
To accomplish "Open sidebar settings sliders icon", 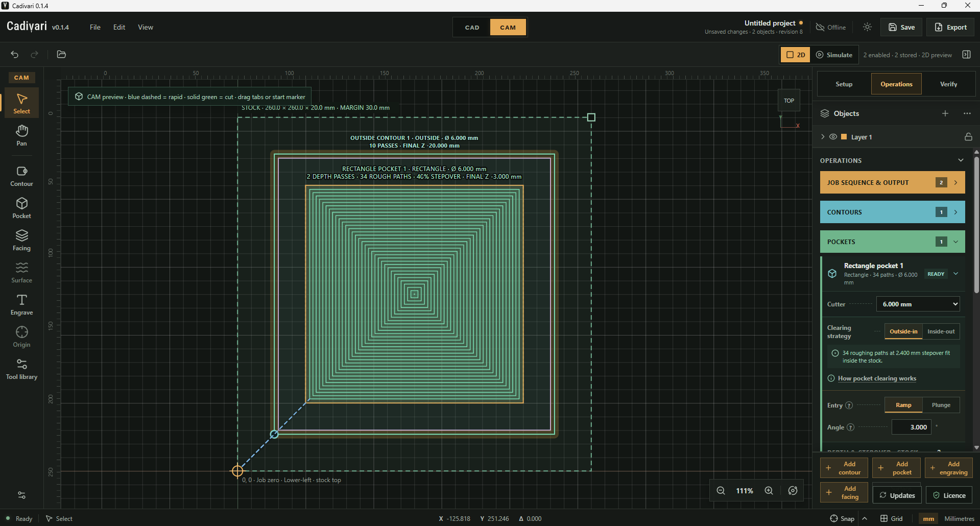I will [x=21, y=495].
